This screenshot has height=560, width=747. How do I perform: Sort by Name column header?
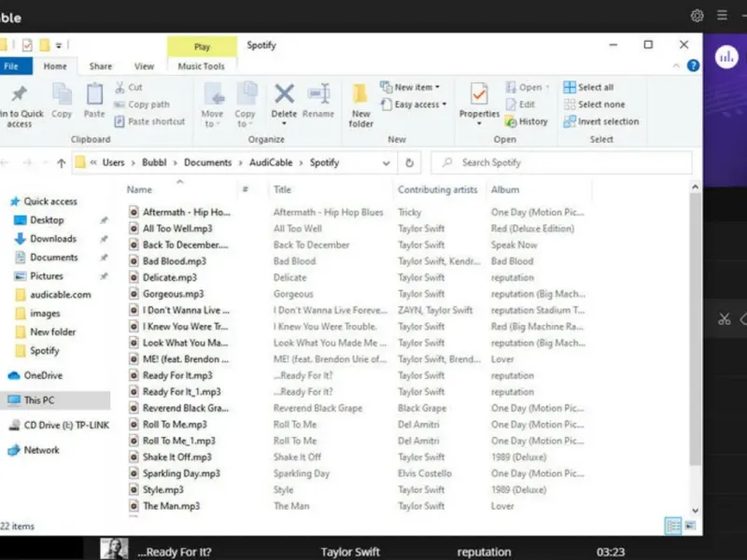(139, 189)
